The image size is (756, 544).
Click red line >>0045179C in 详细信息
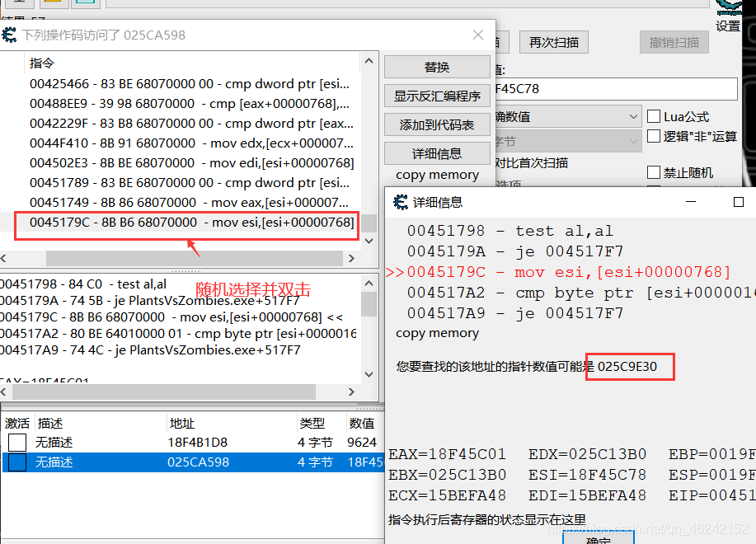558,272
